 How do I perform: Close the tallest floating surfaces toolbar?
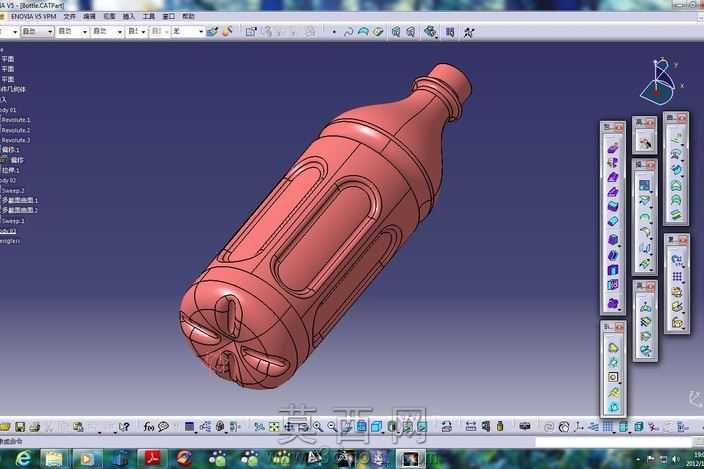619,128
